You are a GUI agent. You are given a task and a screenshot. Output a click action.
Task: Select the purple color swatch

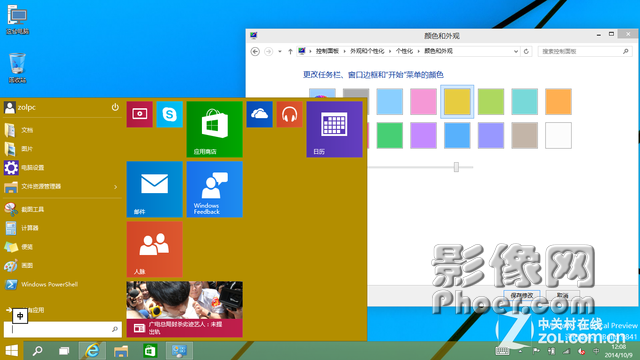tap(423, 136)
